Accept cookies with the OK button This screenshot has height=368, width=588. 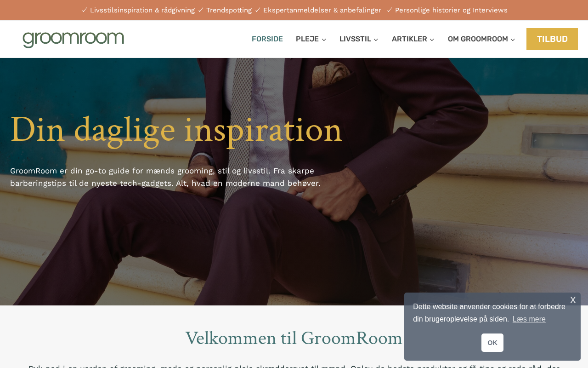(492, 343)
